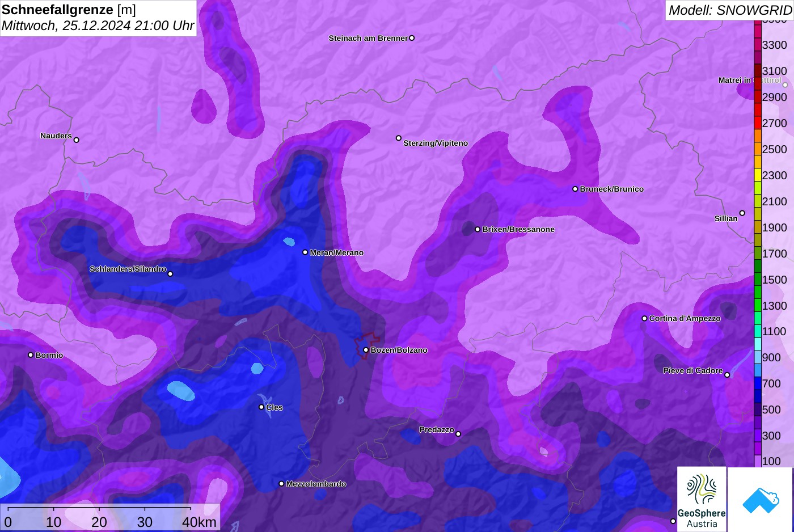Click the Schlanders/Silandro marker dot
The image size is (794, 532).
pyautogui.click(x=170, y=274)
